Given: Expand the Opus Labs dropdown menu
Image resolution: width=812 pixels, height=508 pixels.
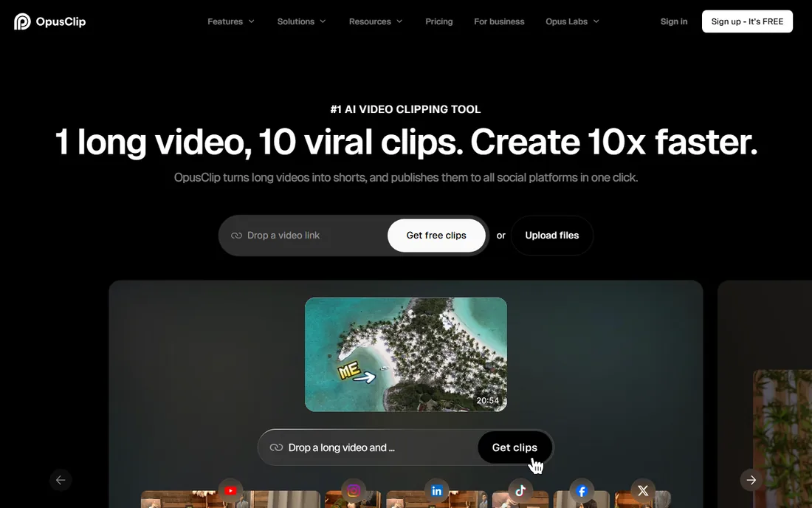Looking at the screenshot, I should point(572,21).
